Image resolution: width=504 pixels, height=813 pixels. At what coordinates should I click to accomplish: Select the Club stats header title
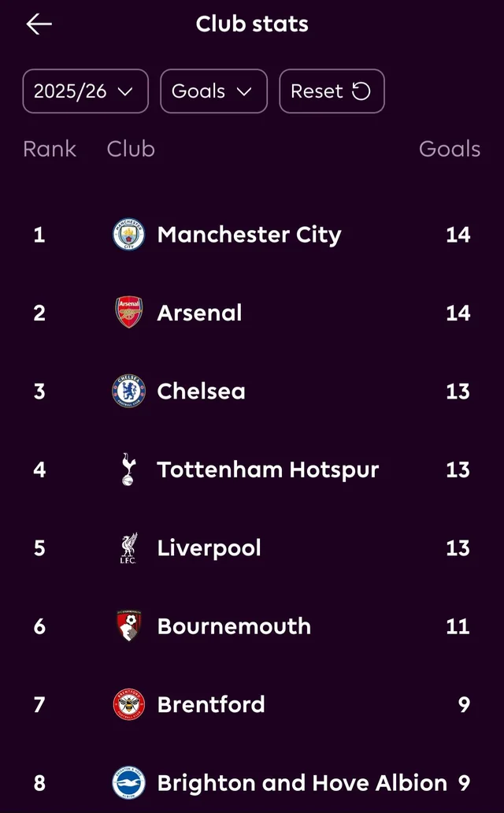[252, 24]
